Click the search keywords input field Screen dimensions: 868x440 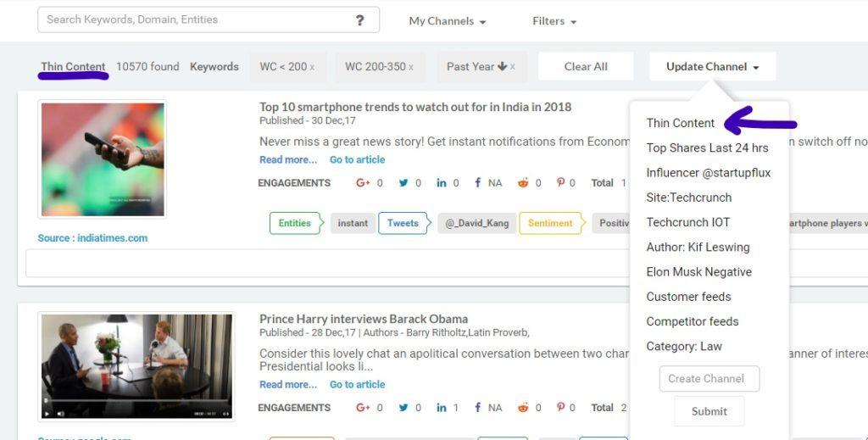click(x=209, y=20)
